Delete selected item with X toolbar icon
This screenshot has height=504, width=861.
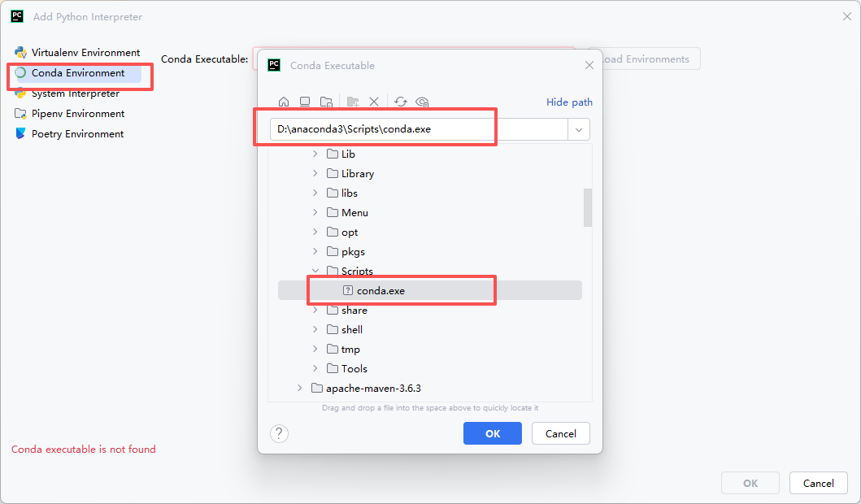tap(374, 102)
